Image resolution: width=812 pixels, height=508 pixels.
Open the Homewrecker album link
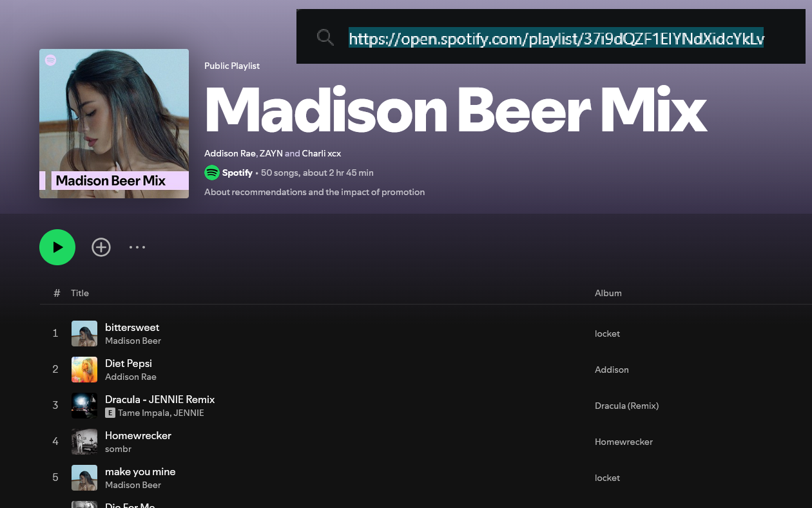[x=624, y=442]
